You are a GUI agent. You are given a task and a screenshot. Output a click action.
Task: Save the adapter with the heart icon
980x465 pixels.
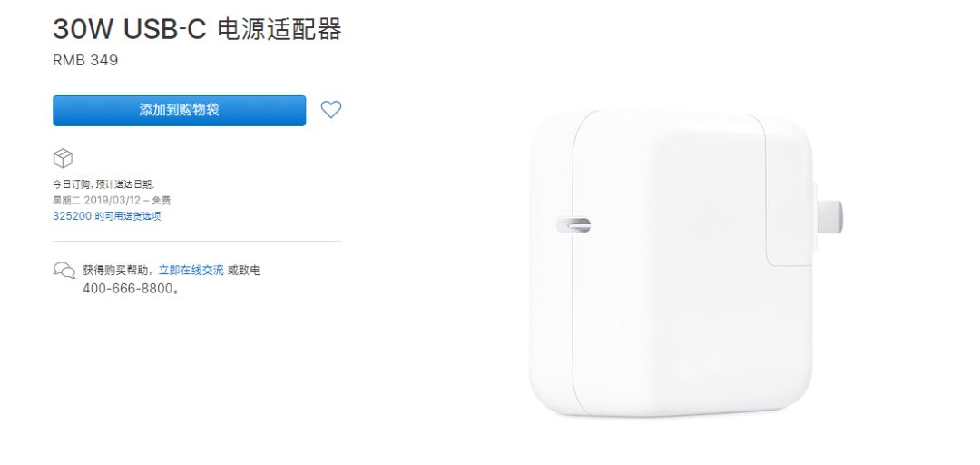coord(330,110)
